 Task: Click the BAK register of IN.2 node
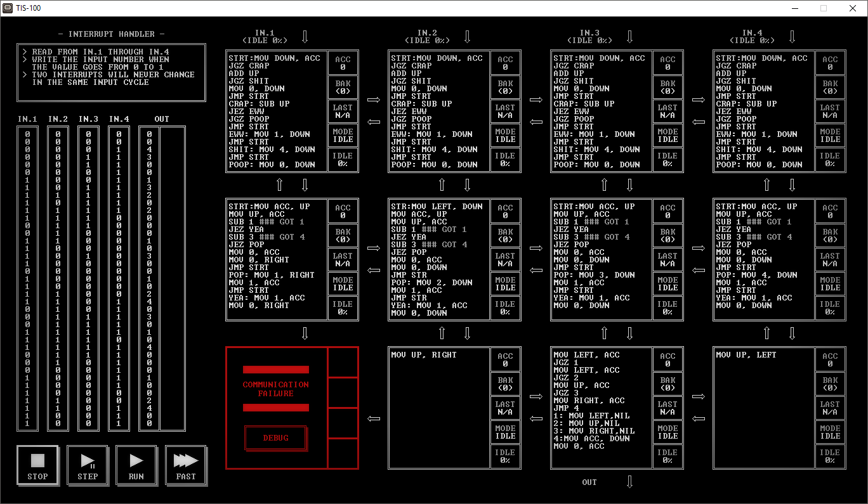(505, 87)
